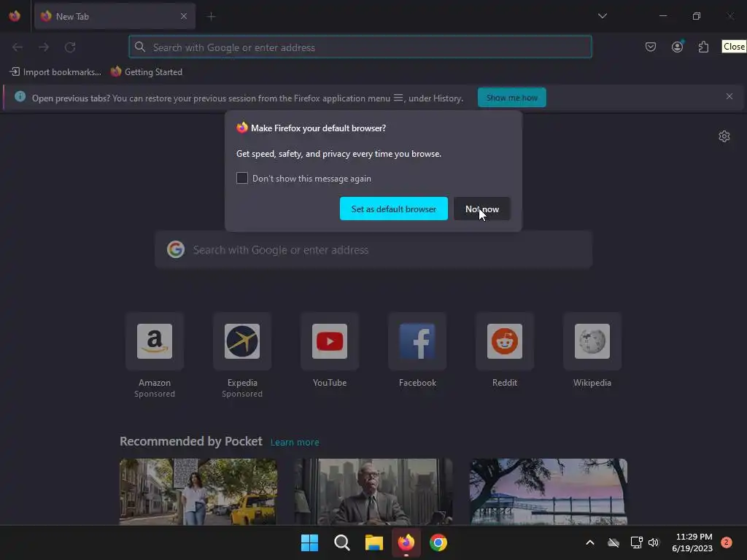747x560 pixels.
Task: Open the network tray icon
Action: [x=636, y=542]
